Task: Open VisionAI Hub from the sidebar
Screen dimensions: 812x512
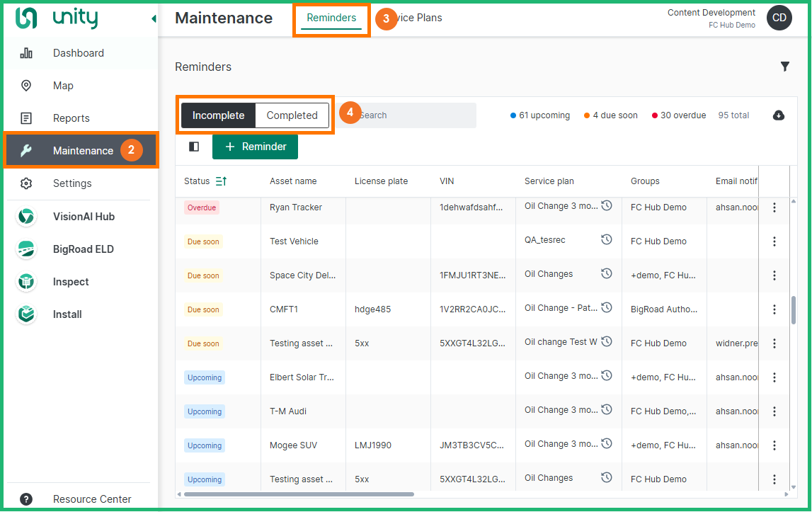Action: point(83,217)
